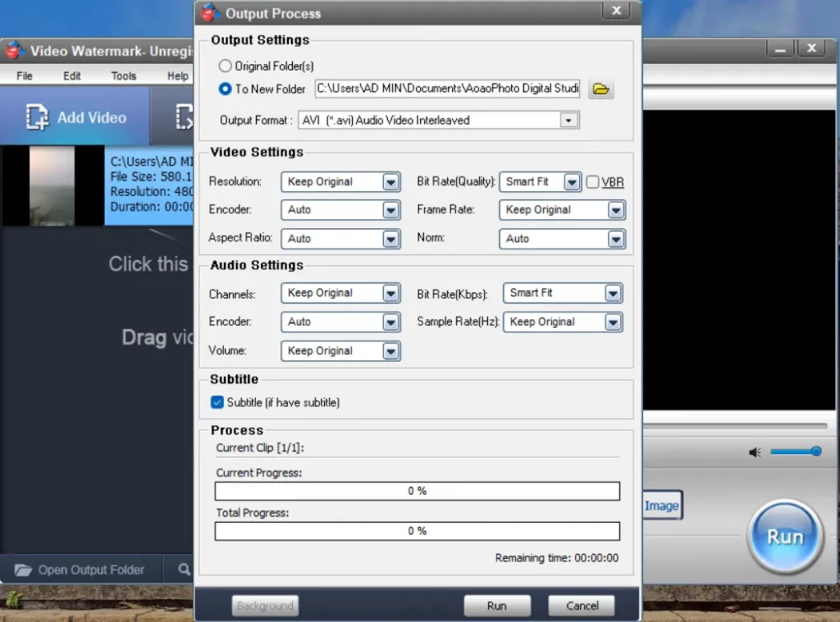840x622 pixels.
Task: Click the Output Process dialog title icon
Action: click(211, 12)
